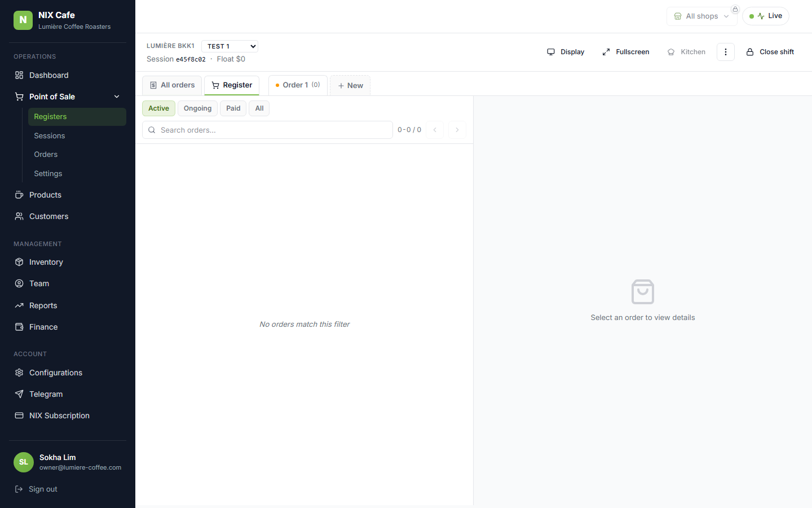The width and height of the screenshot is (812, 508).
Task: Focus the Search orders input field
Action: [x=267, y=130]
